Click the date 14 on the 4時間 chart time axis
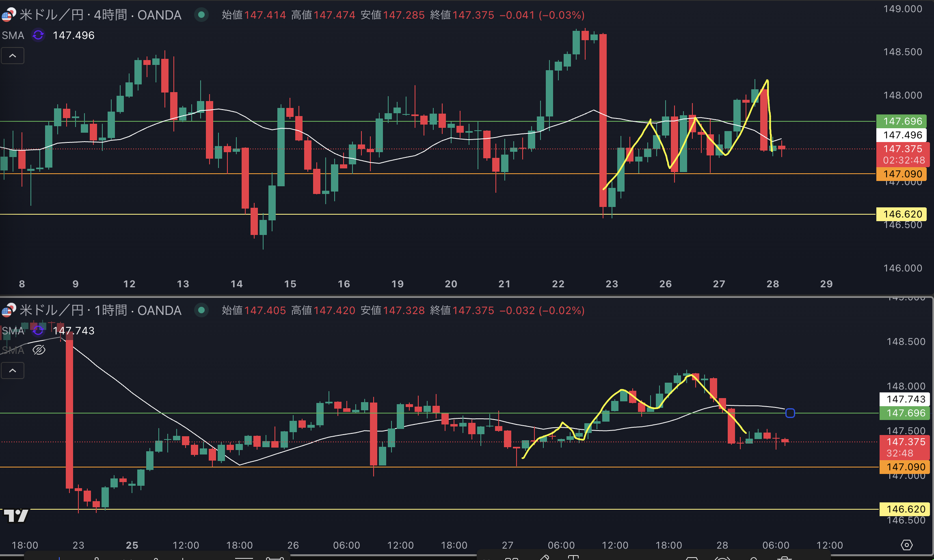Viewport: 934px width, 560px height. pyautogui.click(x=237, y=284)
